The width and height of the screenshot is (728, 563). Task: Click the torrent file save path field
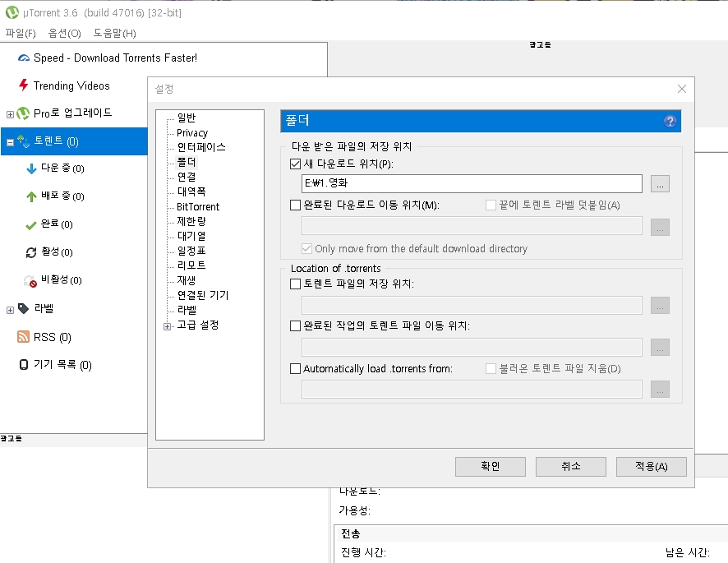pos(472,305)
